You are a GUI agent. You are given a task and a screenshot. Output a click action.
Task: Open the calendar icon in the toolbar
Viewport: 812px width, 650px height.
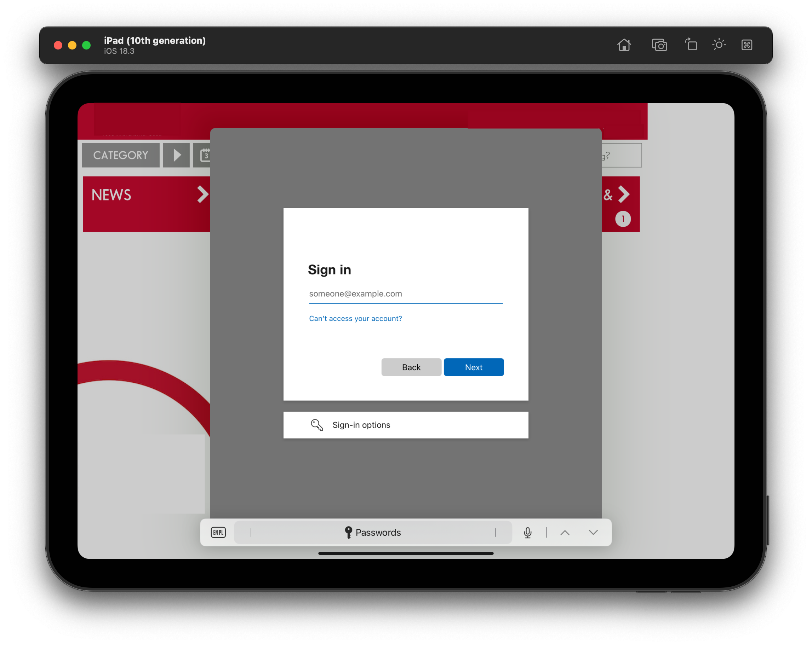[205, 155]
